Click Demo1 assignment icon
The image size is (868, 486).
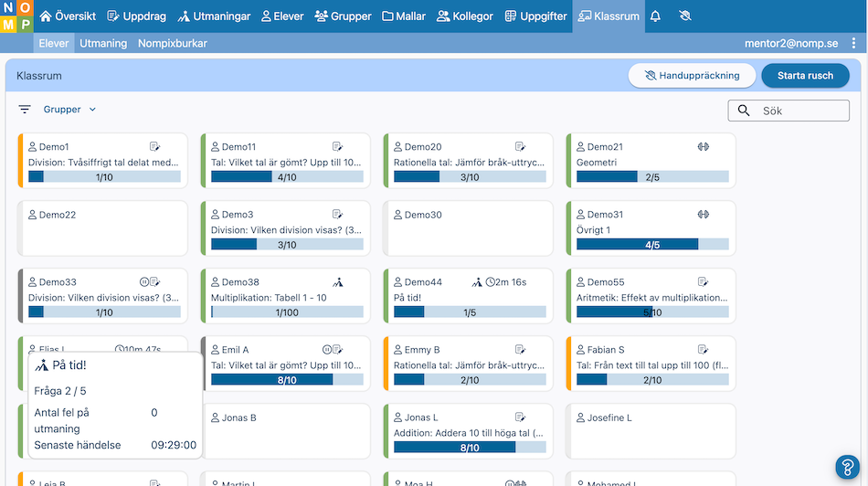click(x=155, y=147)
